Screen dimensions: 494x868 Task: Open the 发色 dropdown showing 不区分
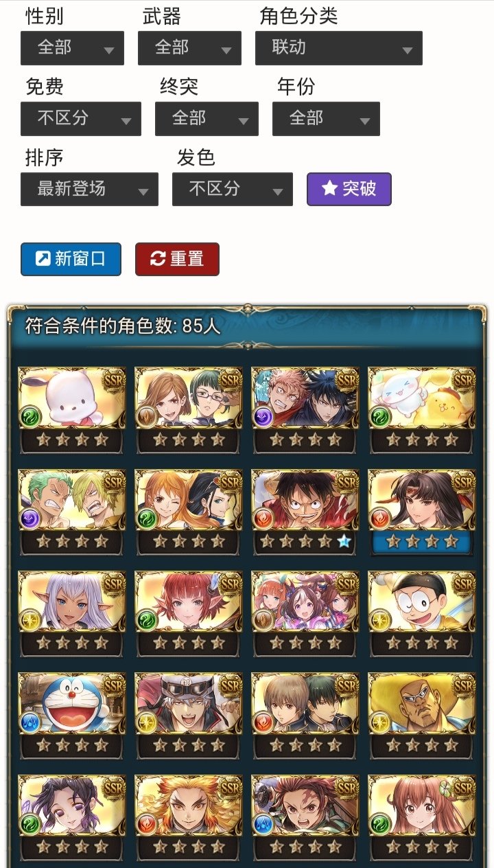233,189
